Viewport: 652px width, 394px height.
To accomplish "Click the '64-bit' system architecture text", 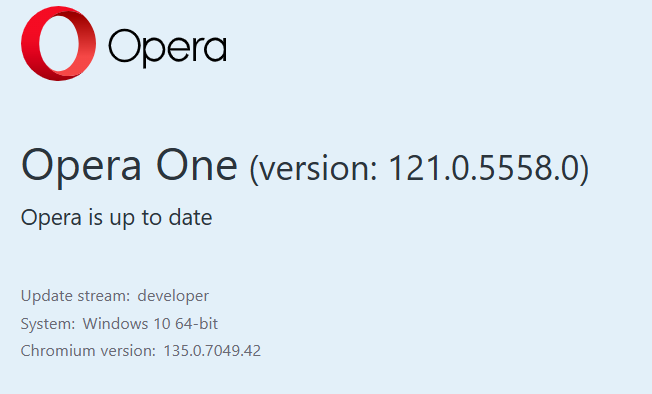I will tap(196, 323).
